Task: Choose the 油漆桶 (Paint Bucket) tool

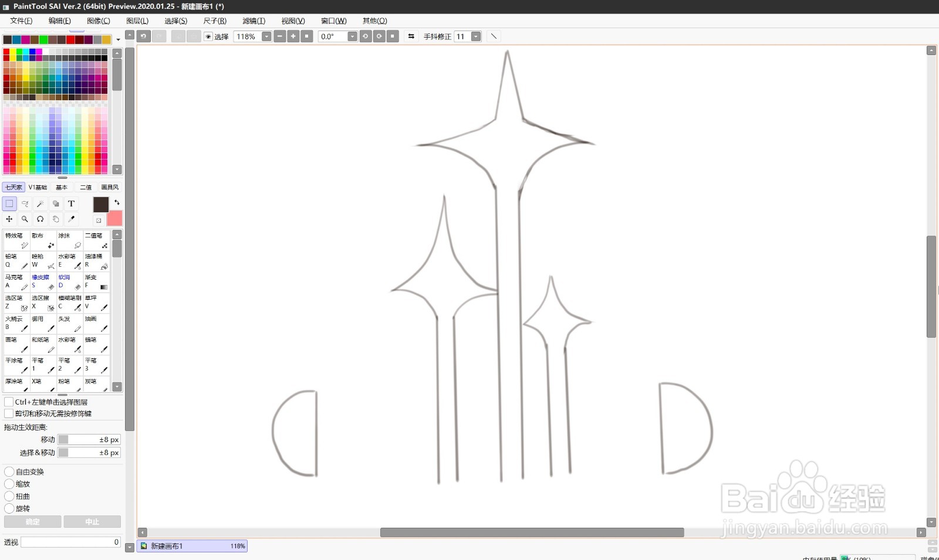Action: (96, 260)
